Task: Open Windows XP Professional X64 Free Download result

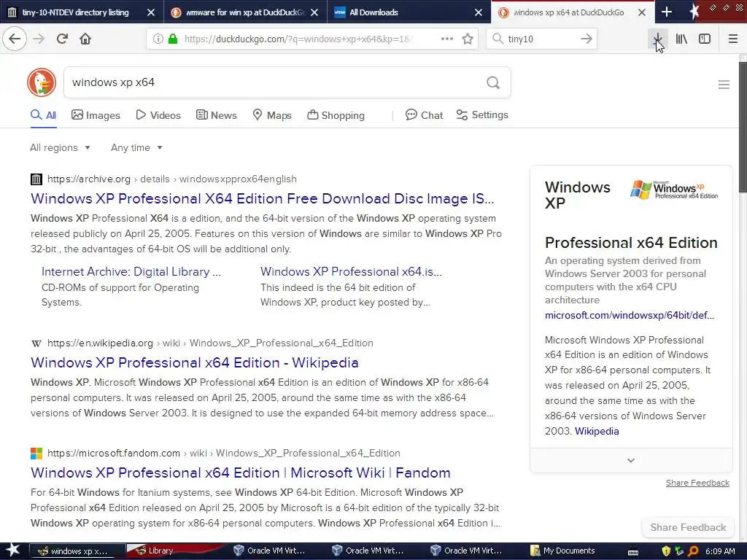Action: pyautogui.click(x=262, y=198)
